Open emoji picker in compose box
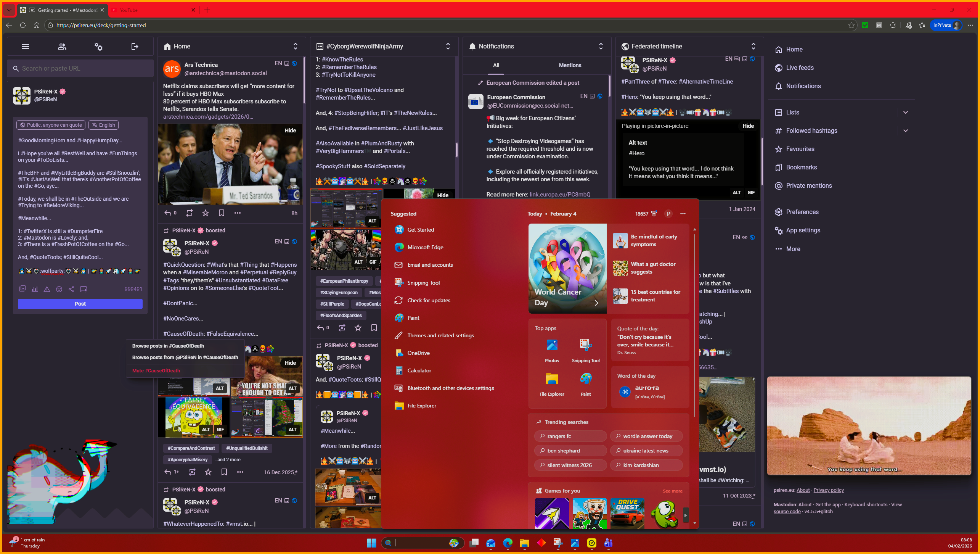The width and height of the screenshot is (980, 554). pyautogui.click(x=59, y=289)
